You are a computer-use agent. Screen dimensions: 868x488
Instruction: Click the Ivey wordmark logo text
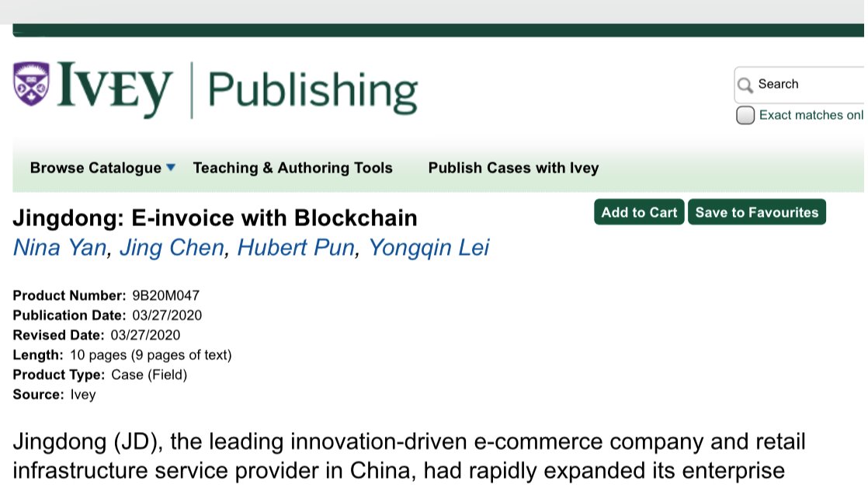click(x=113, y=89)
